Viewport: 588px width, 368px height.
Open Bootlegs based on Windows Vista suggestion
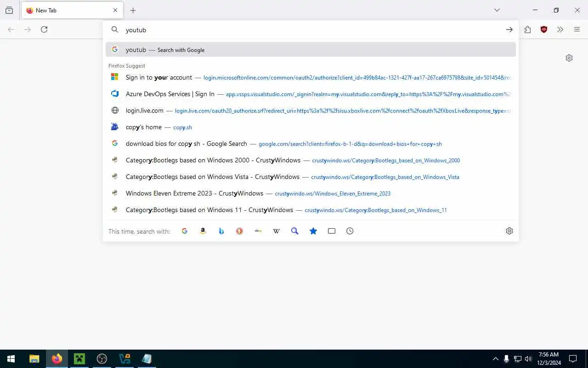pos(311,177)
